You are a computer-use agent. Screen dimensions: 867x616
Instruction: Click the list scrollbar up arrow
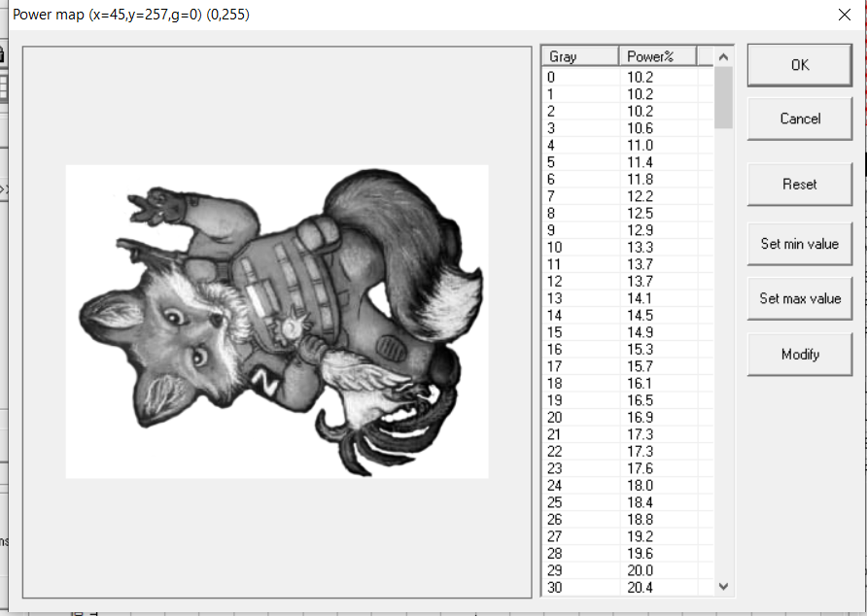point(723,56)
